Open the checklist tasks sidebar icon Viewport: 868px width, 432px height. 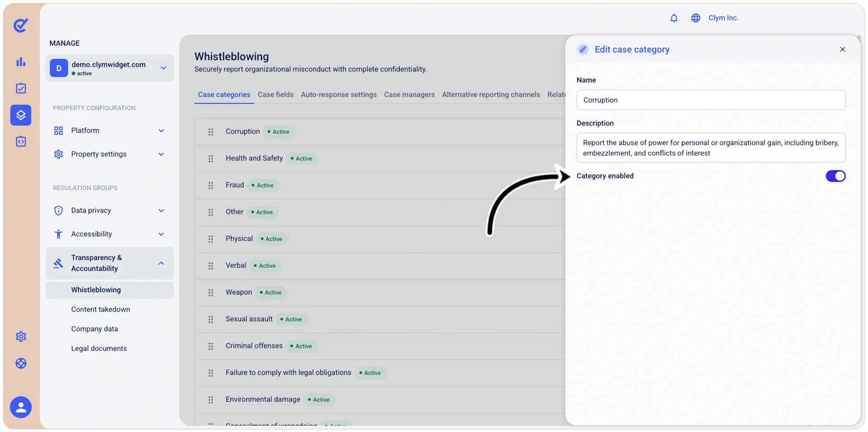pyautogui.click(x=21, y=88)
